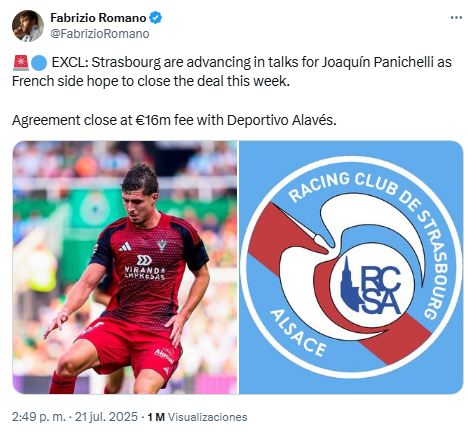Open the 1 M Visualizaciones count
Viewport: 468px width, 432px height.
coord(197,417)
